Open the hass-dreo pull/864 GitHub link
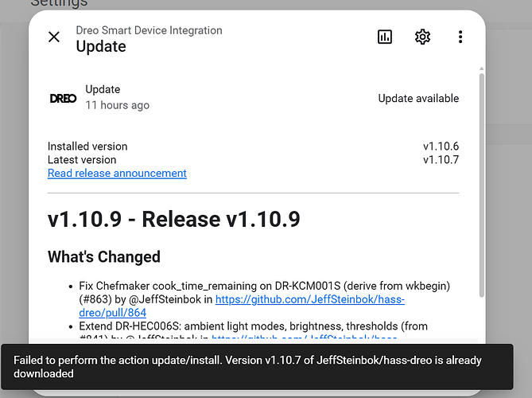The image size is (532, 398). point(242,306)
